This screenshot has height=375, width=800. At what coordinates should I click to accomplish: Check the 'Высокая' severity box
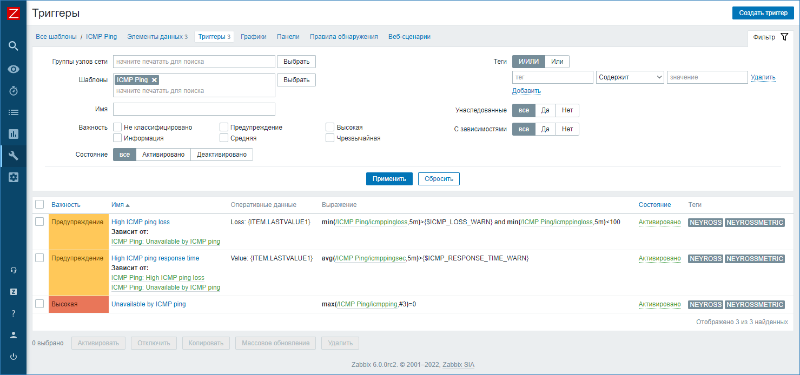coord(330,127)
